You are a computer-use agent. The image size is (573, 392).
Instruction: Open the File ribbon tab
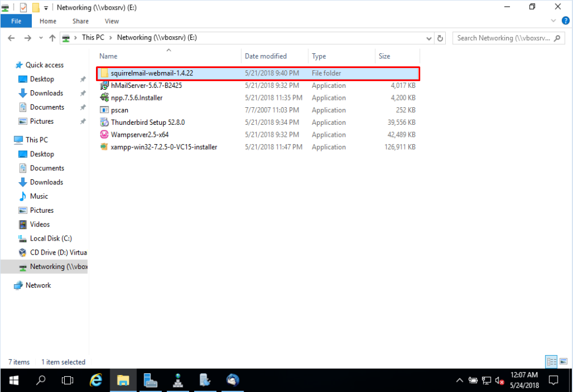pos(16,21)
